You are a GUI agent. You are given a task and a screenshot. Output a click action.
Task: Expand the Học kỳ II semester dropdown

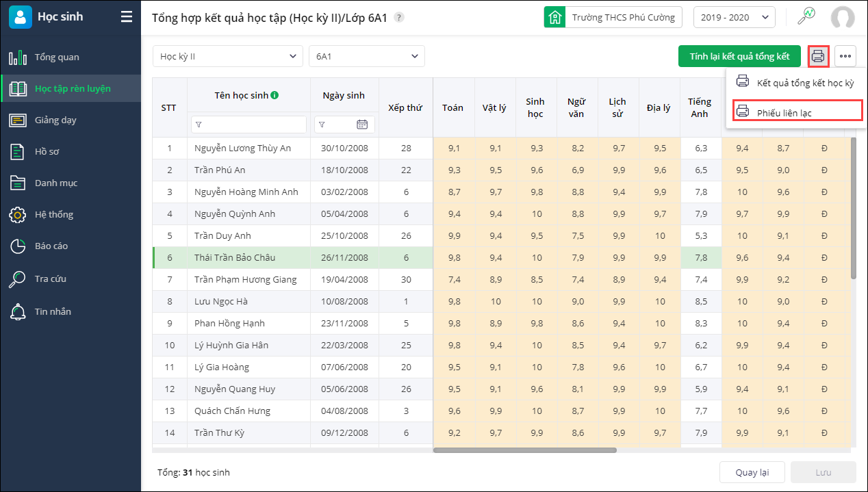[227, 56]
